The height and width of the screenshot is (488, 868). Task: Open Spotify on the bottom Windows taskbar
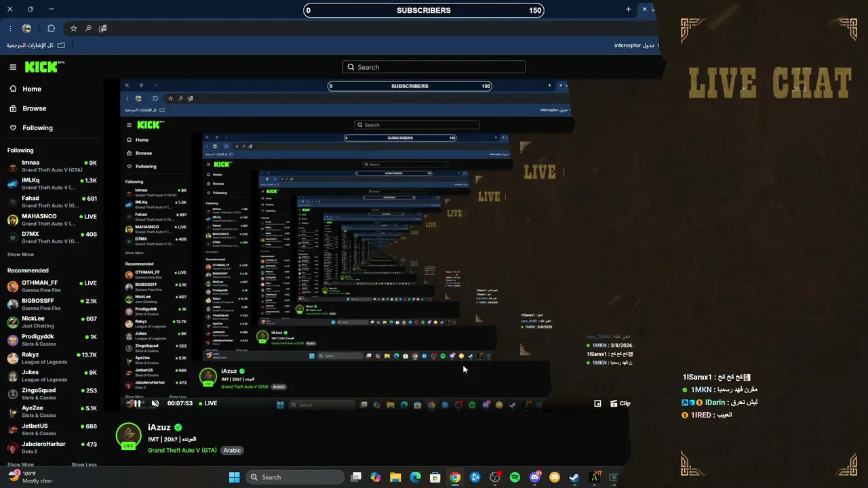tap(515, 477)
